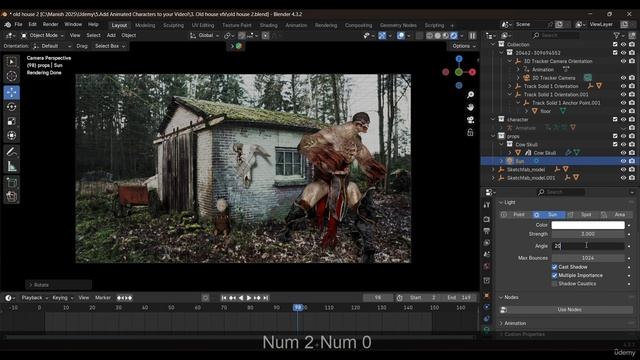Play the animation forward
The height and width of the screenshot is (360, 640).
click(x=249, y=298)
